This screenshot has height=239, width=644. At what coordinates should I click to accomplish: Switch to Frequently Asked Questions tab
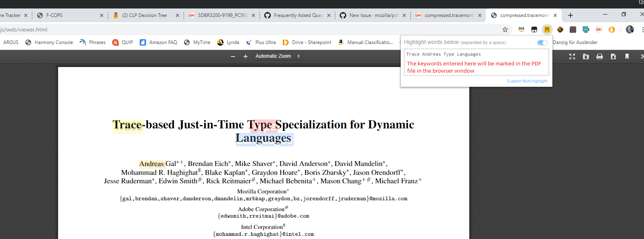[298, 15]
